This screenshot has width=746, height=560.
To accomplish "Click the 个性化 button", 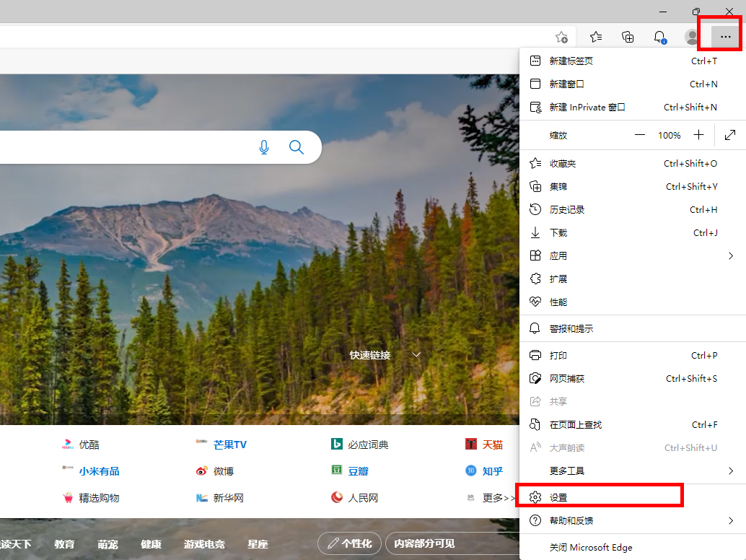I will point(350,543).
